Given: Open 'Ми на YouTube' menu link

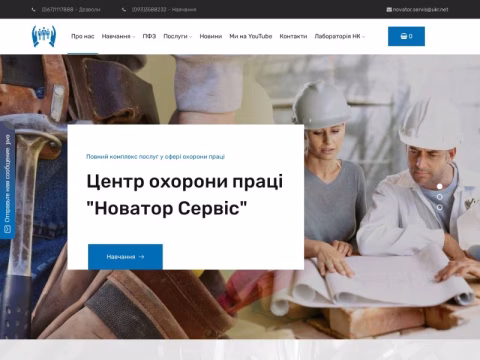Looking at the screenshot, I should tap(251, 36).
